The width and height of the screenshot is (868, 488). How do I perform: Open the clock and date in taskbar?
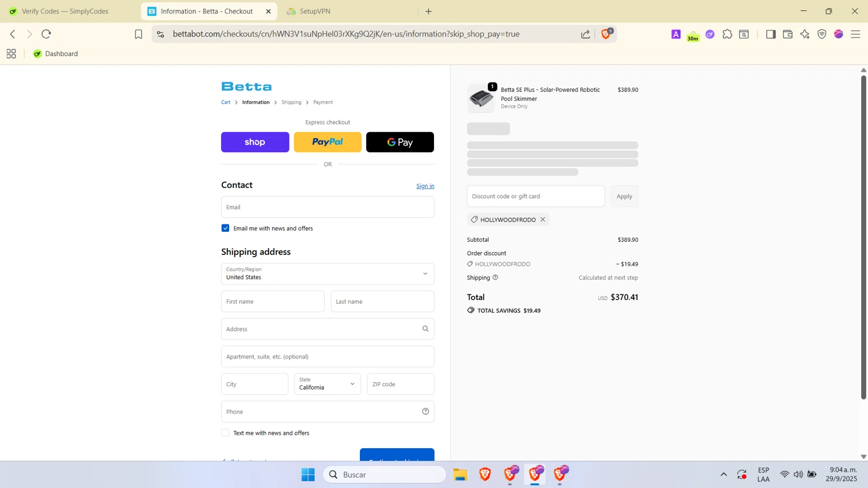click(x=841, y=474)
